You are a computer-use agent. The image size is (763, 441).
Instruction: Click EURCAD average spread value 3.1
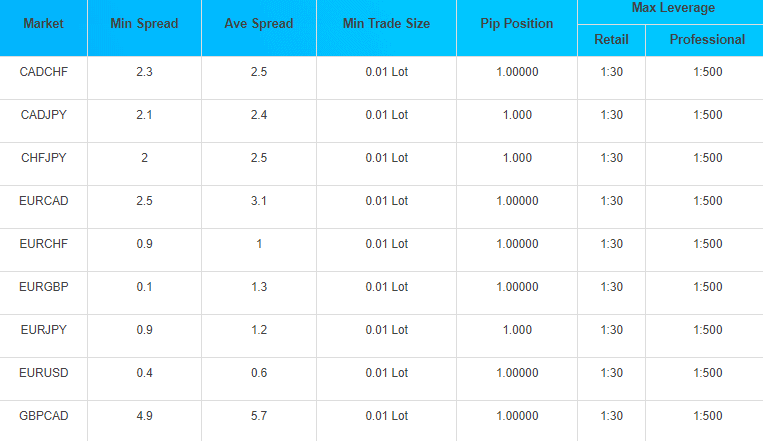click(x=258, y=201)
